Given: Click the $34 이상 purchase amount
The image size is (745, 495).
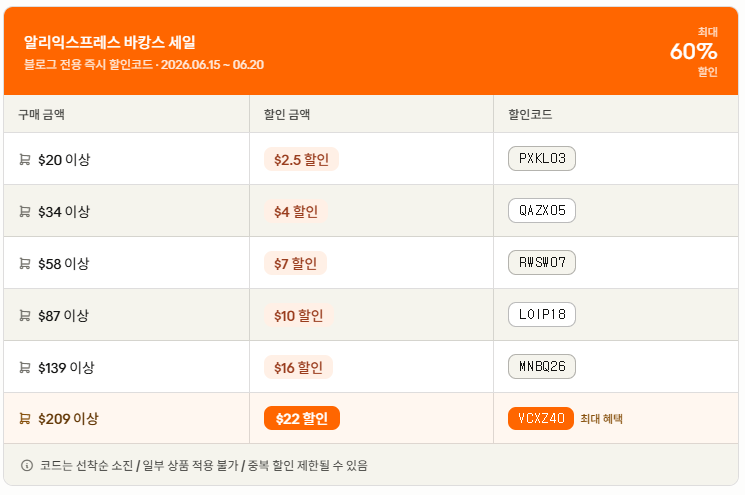Looking at the screenshot, I should [64, 211].
